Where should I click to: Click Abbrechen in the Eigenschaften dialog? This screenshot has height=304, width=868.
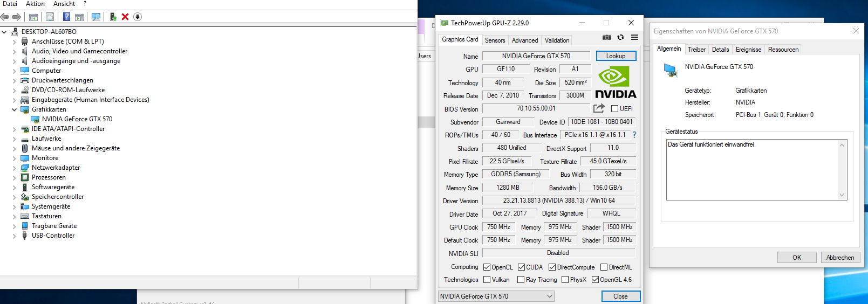(x=840, y=258)
